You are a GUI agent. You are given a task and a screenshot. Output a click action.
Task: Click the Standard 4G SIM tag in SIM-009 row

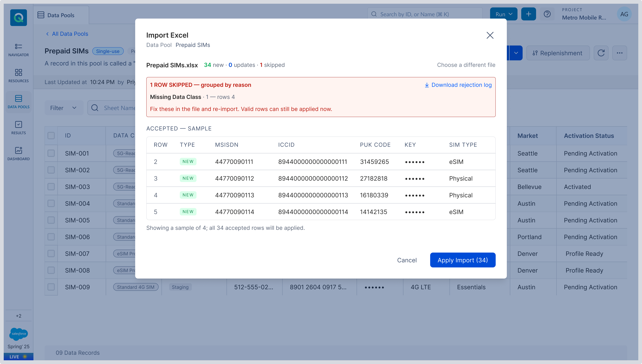(135, 287)
